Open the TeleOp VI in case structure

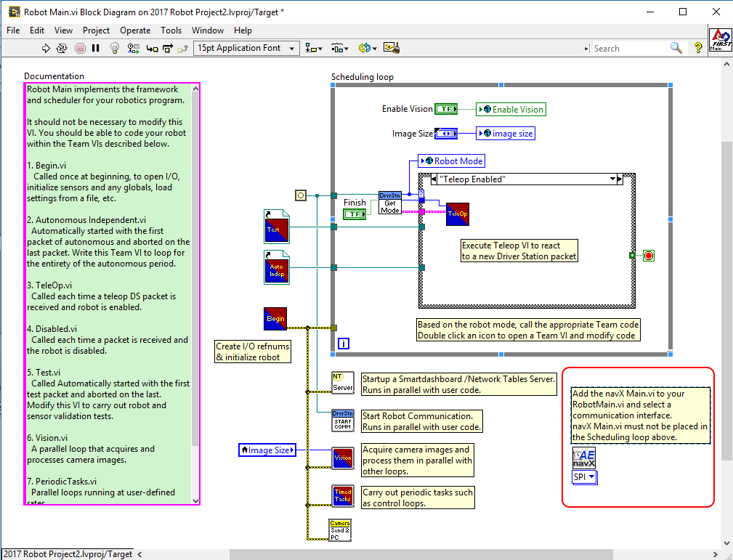click(x=457, y=214)
